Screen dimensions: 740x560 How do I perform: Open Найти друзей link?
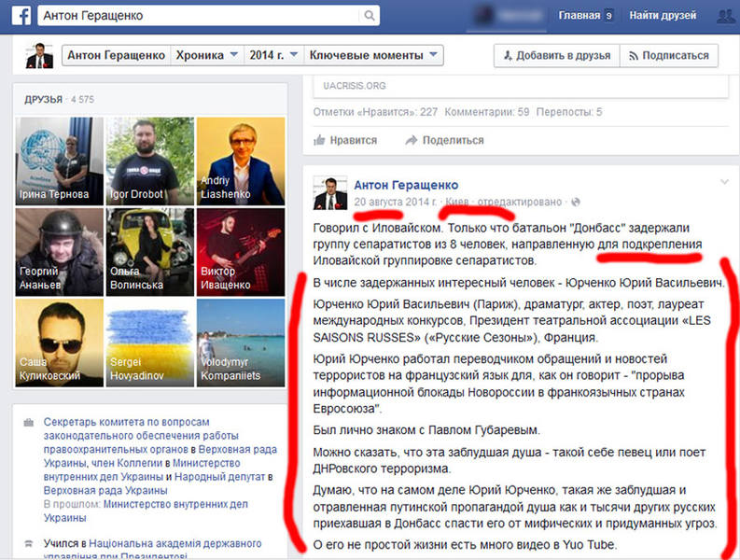(663, 16)
